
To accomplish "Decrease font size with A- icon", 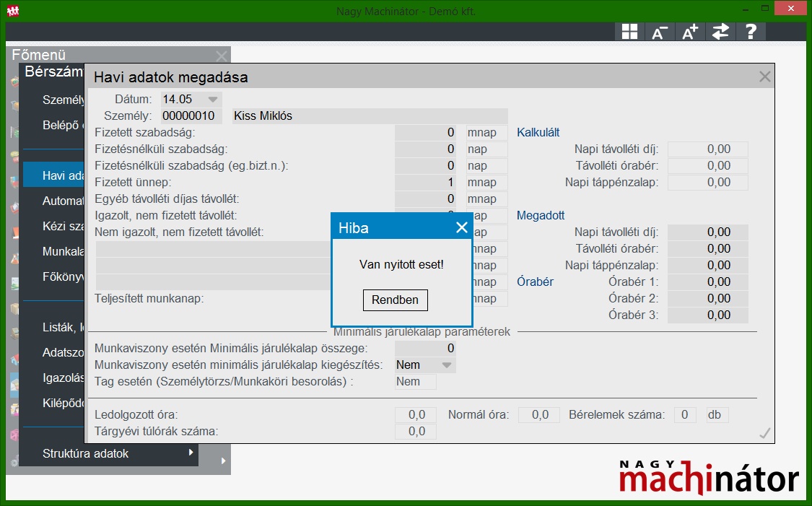I will coord(659,32).
